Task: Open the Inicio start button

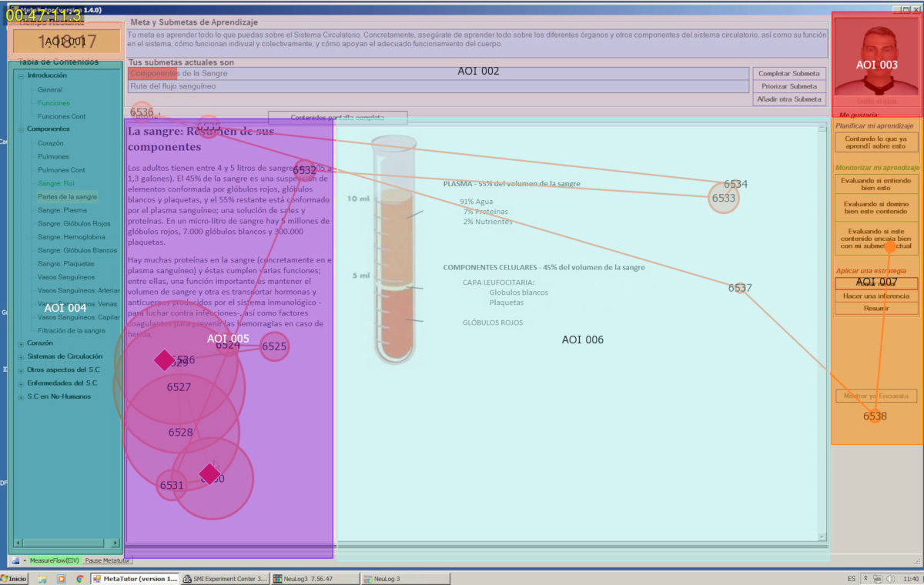Action: [x=14, y=578]
